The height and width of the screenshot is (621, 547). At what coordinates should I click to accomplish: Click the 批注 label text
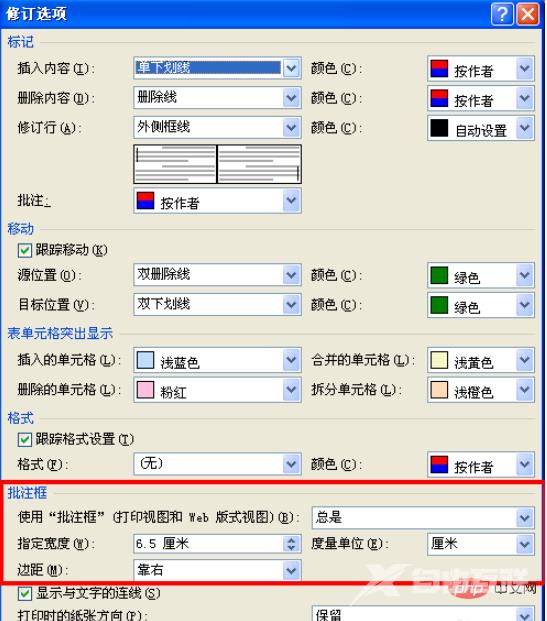(x=34, y=200)
